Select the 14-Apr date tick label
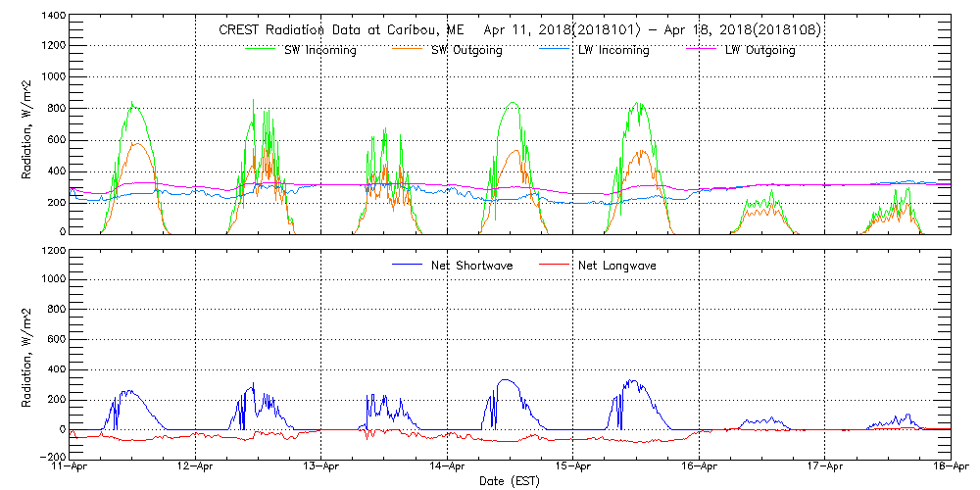Viewport: 980px width, 490px height. point(448,467)
